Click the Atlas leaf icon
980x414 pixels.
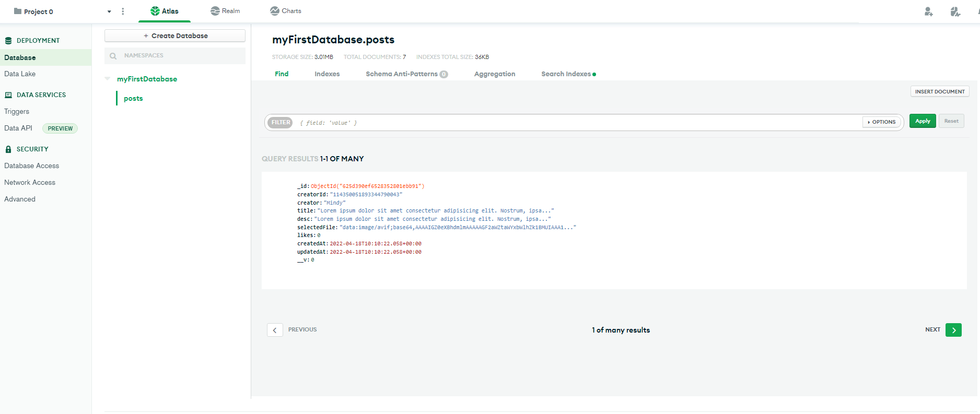coord(155,11)
